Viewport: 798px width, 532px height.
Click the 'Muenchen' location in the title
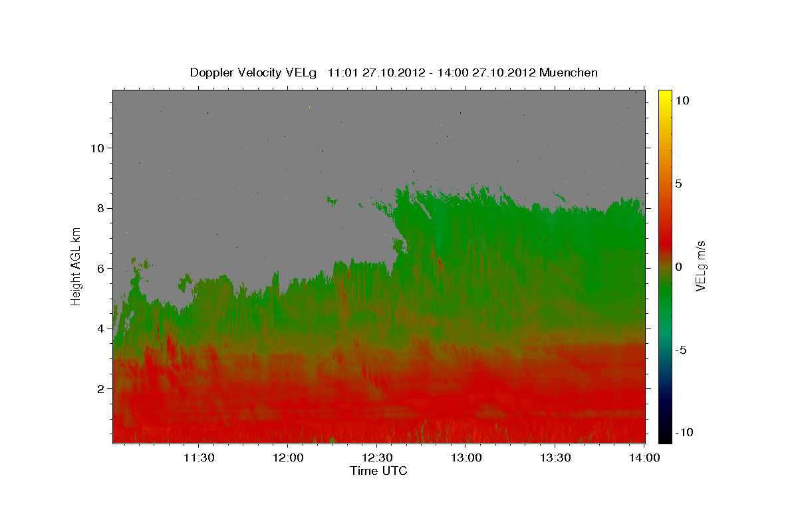pyautogui.click(x=569, y=72)
